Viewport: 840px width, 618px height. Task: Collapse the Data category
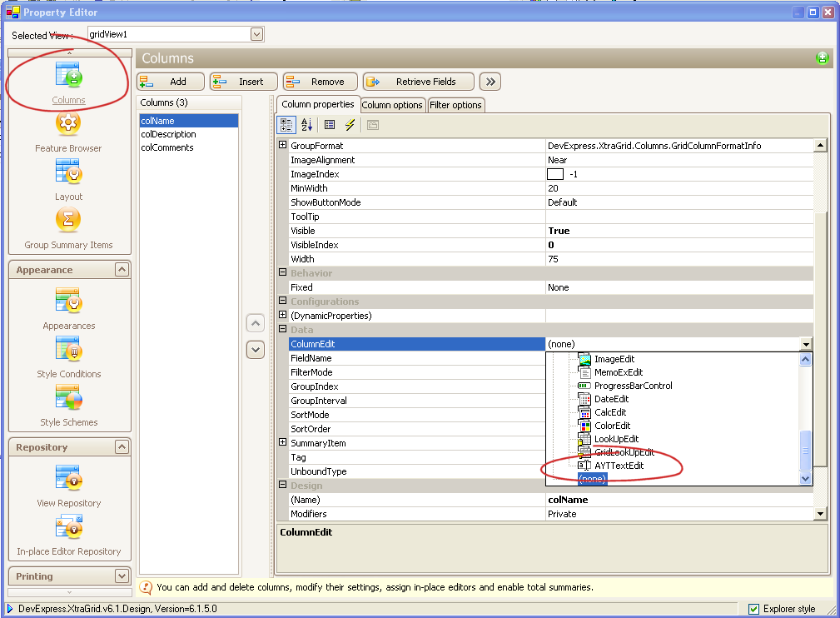point(283,329)
